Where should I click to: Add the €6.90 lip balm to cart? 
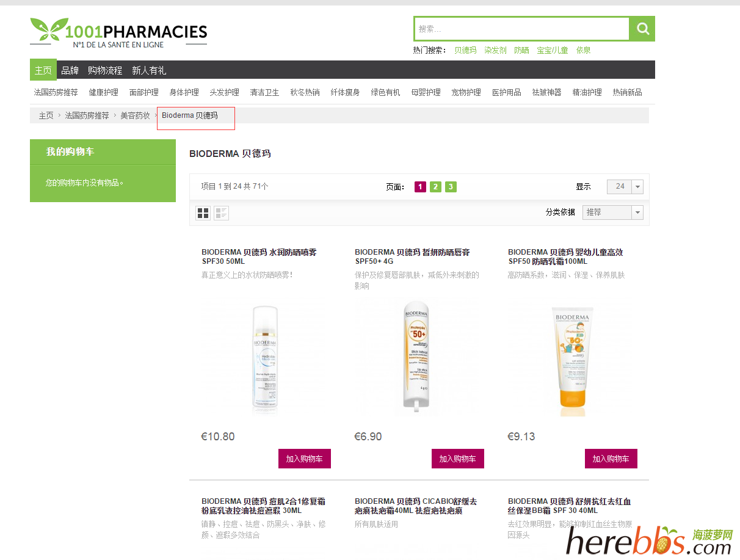click(458, 459)
